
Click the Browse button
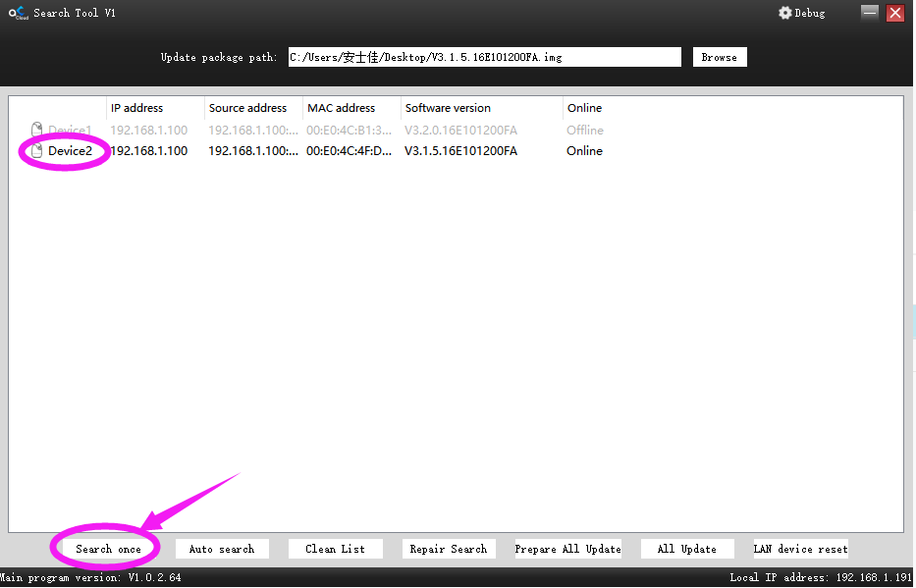pos(720,57)
